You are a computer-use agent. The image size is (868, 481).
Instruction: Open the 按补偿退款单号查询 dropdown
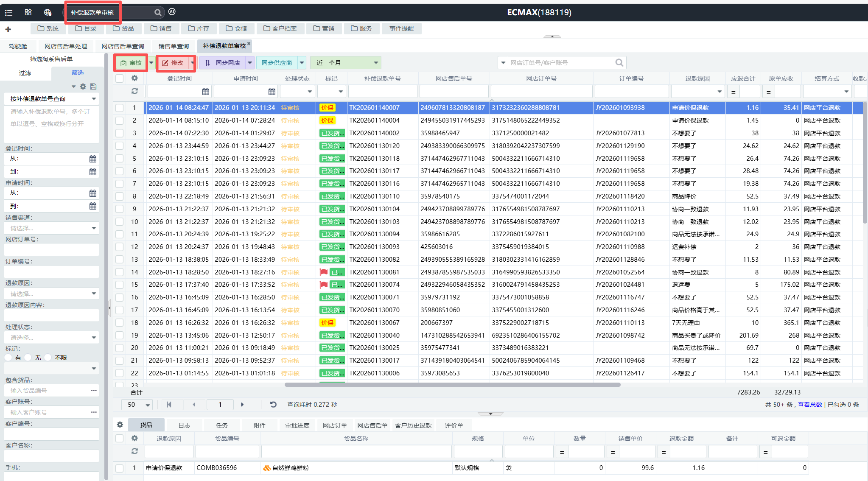(x=52, y=99)
